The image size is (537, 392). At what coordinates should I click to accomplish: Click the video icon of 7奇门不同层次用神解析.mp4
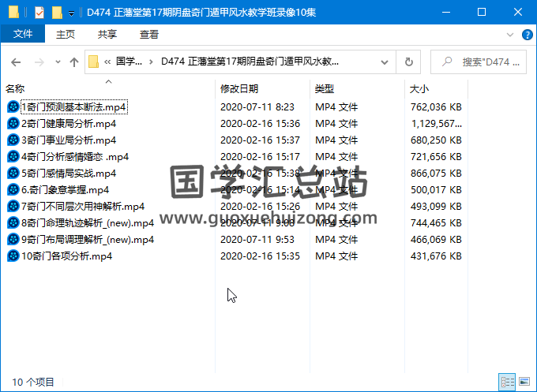coord(13,207)
